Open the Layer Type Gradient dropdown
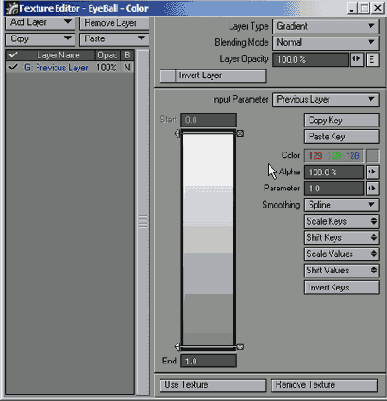The height and width of the screenshot is (401, 387). pos(326,26)
